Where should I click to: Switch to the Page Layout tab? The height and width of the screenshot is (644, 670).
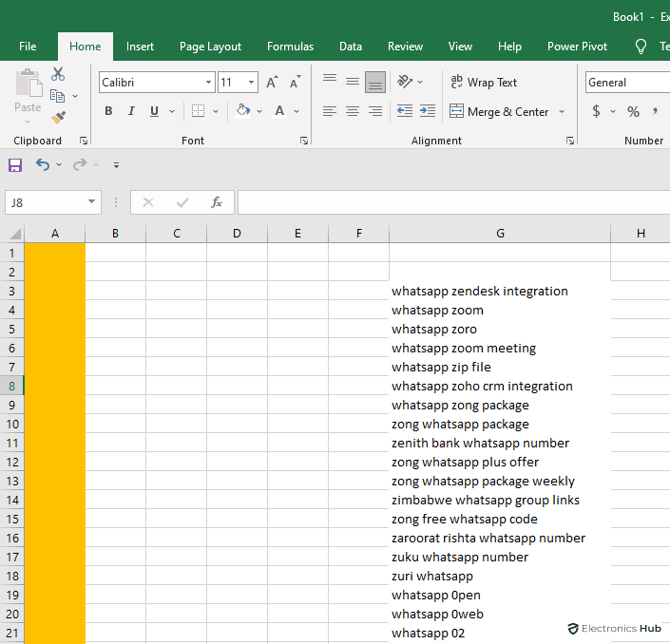[x=210, y=47]
